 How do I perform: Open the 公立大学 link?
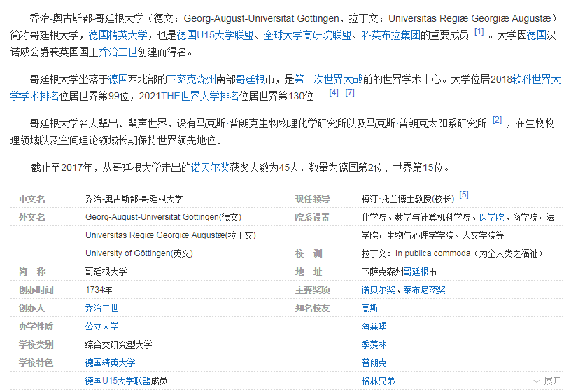pyautogui.click(x=101, y=326)
